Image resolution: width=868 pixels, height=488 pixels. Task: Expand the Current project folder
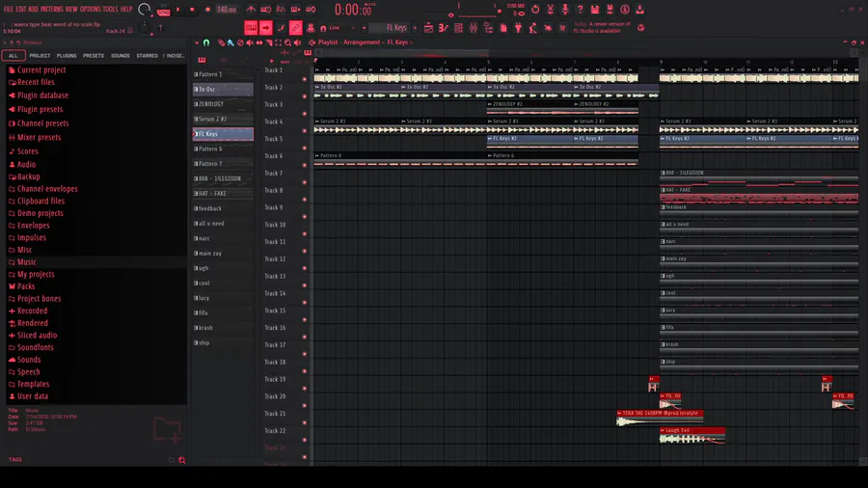[41, 70]
